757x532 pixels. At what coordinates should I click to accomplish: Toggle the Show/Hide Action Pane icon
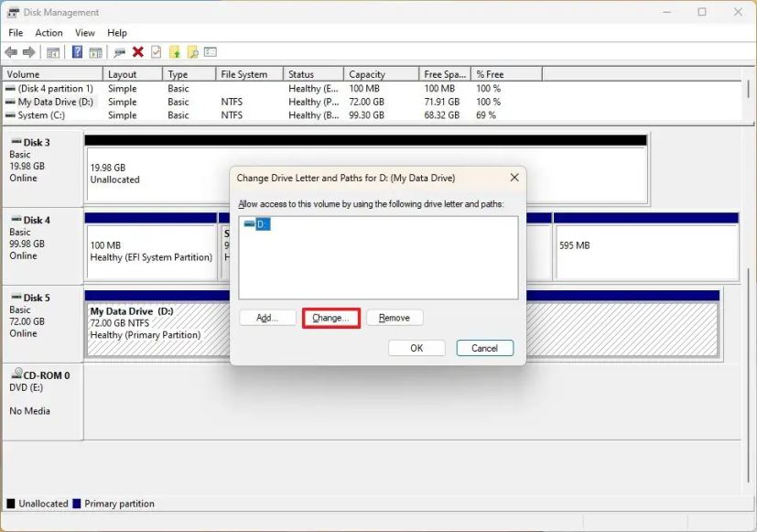pyautogui.click(x=95, y=52)
